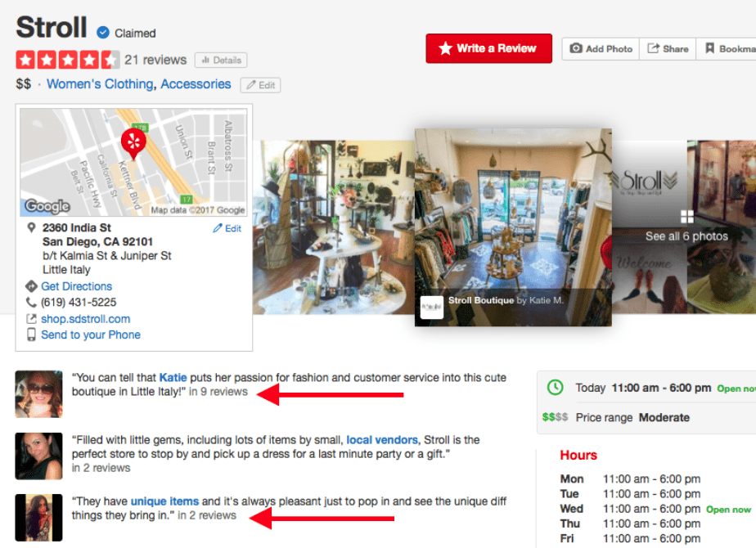Edit the address with pencil link

(x=227, y=228)
